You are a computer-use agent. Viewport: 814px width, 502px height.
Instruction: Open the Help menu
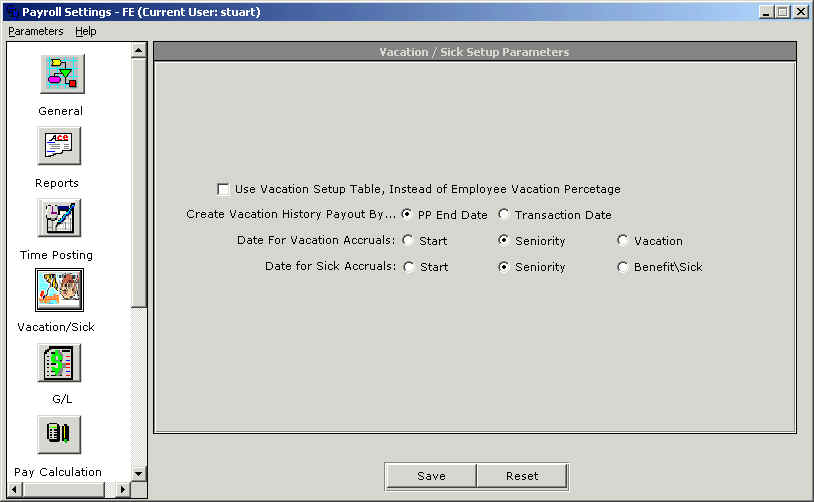[86, 31]
